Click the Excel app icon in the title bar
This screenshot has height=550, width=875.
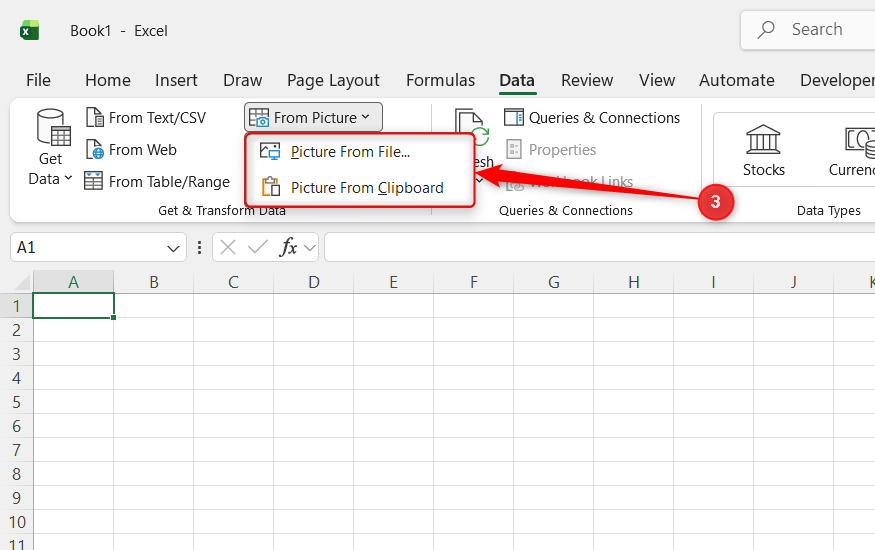pyautogui.click(x=29, y=30)
